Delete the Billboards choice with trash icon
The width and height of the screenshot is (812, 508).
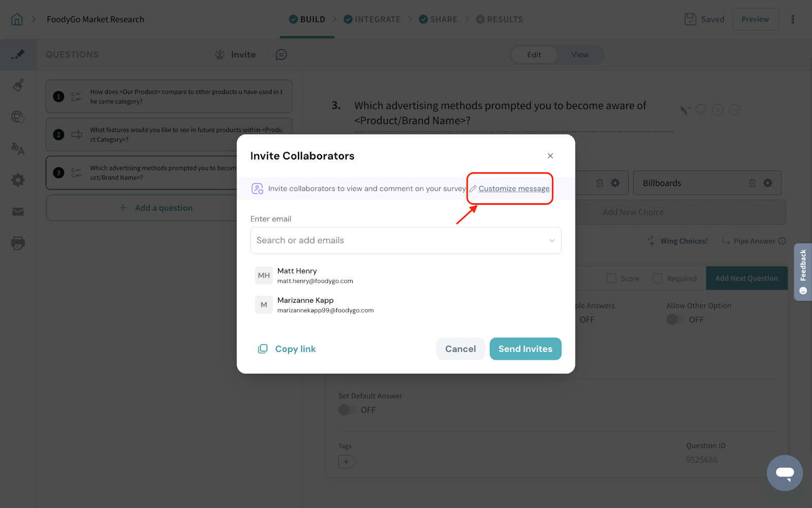[752, 183]
